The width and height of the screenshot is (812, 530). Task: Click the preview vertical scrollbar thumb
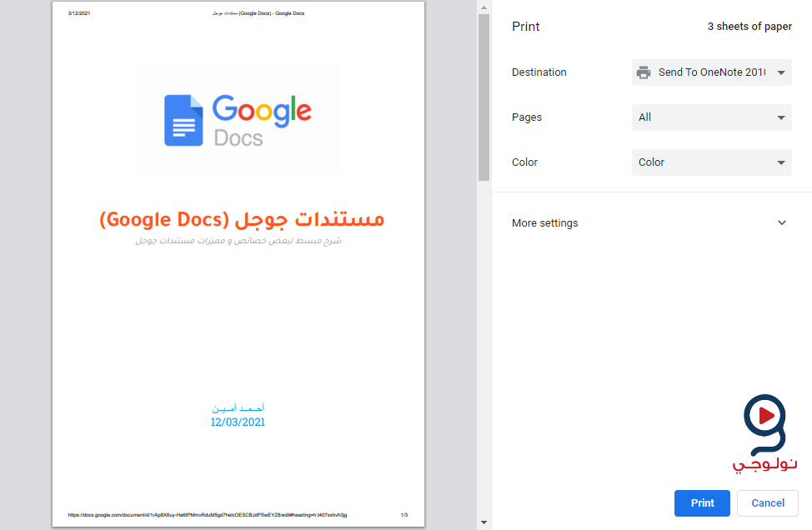click(484, 97)
